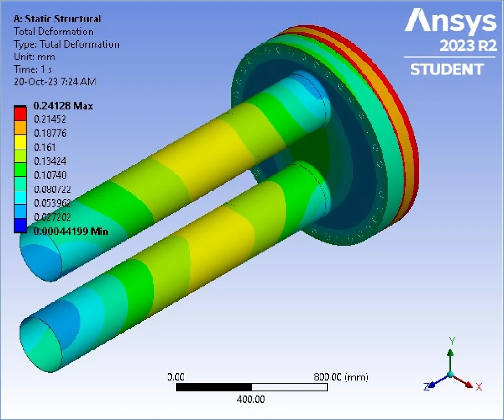
Task: Click the 20-Oct-23 7:24 AM timestamp
Action: [55, 82]
